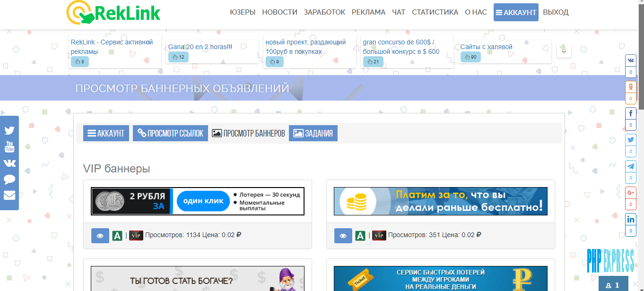Screen dimensions: 644x291
Task: Share via the Google+ icon on the right sidebar
Action: point(631,193)
